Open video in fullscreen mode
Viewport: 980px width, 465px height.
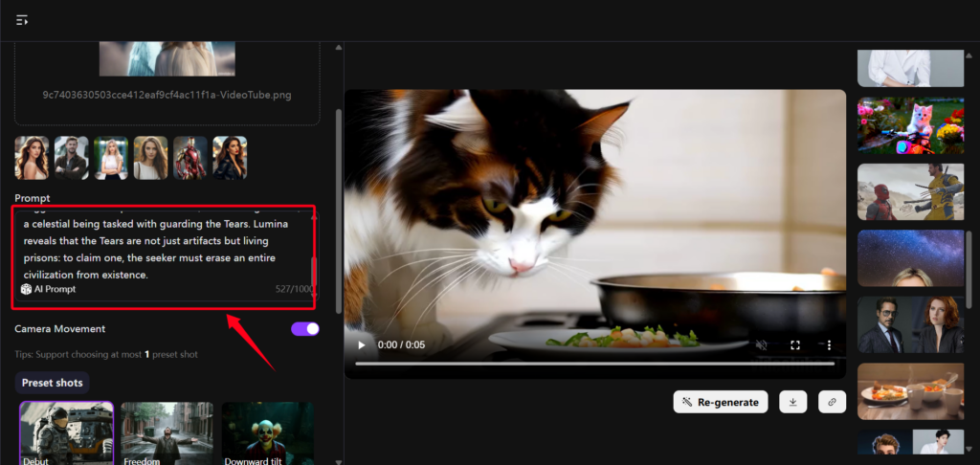click(795, 345)
